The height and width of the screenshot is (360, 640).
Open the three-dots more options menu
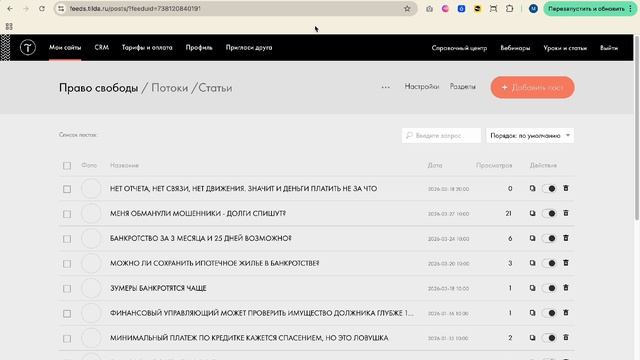point(385,87)
